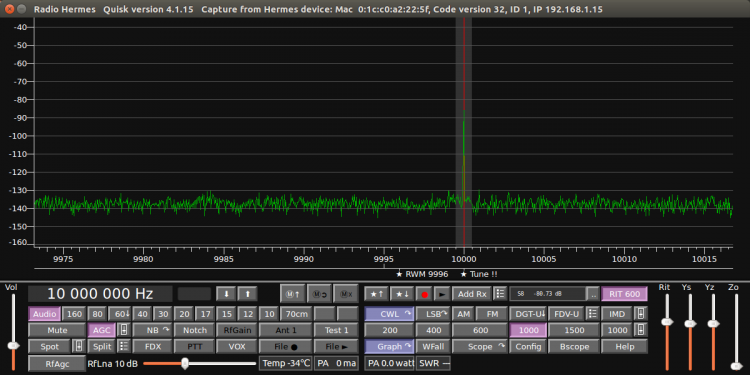Click the Vol volume slider handle

[x=13, y=345]
